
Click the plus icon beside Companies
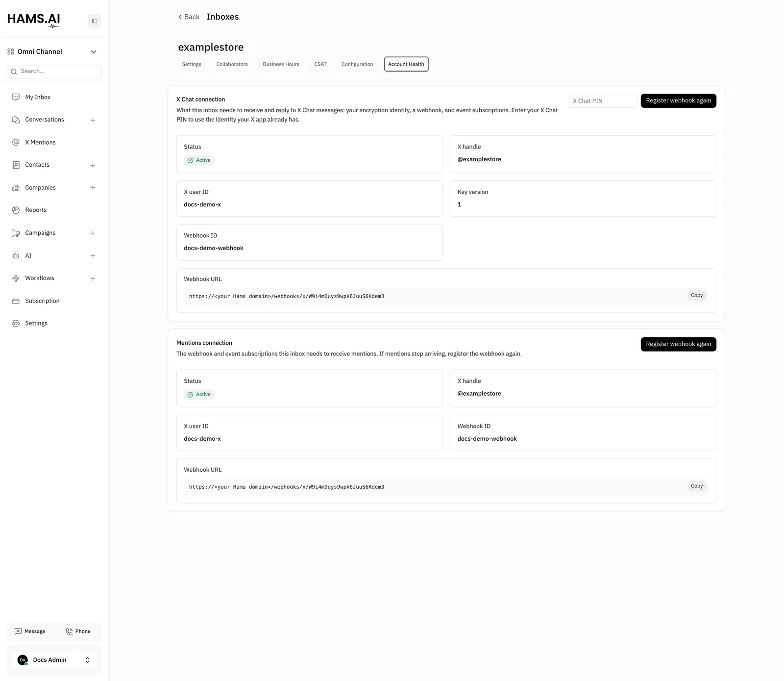93,188
